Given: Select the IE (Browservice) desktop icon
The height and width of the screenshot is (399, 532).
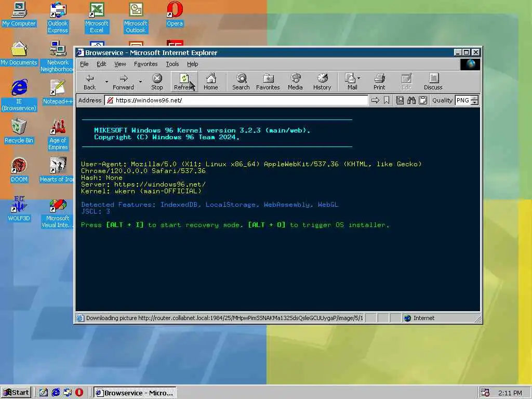Looking at the screenshot, I should (19, 96).
